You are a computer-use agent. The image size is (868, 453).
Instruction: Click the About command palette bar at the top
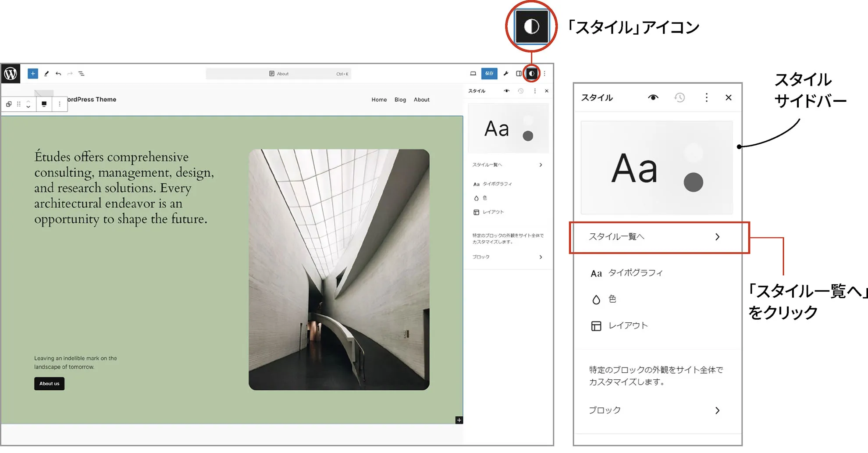(279, 74)
